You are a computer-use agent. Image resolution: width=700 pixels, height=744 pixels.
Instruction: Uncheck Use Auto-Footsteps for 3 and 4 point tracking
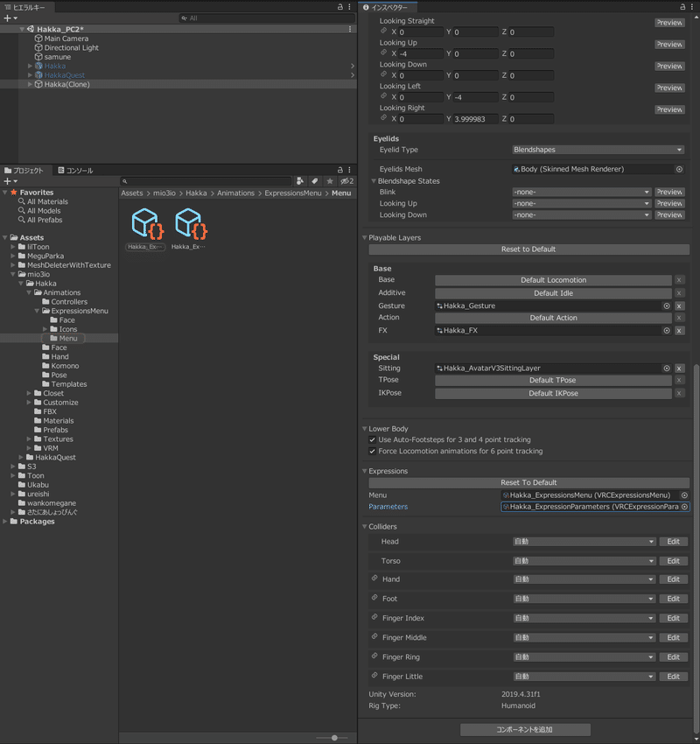pyautogui.click(x=372, y=440)
